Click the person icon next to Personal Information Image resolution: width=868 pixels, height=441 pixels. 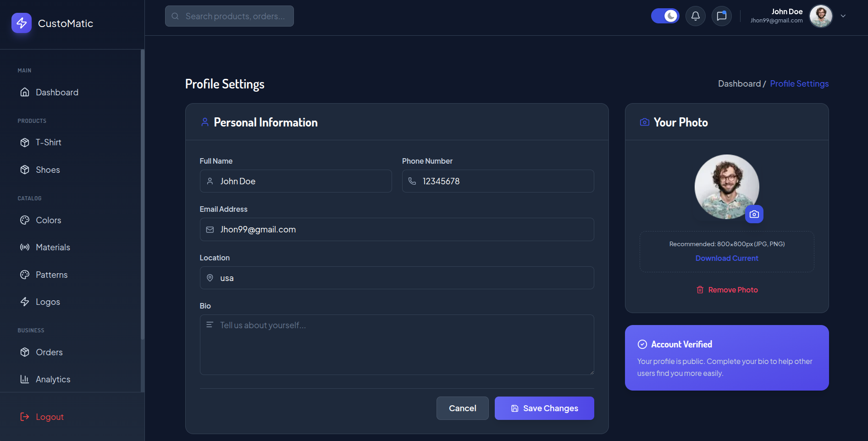click(x=205, y=122)
